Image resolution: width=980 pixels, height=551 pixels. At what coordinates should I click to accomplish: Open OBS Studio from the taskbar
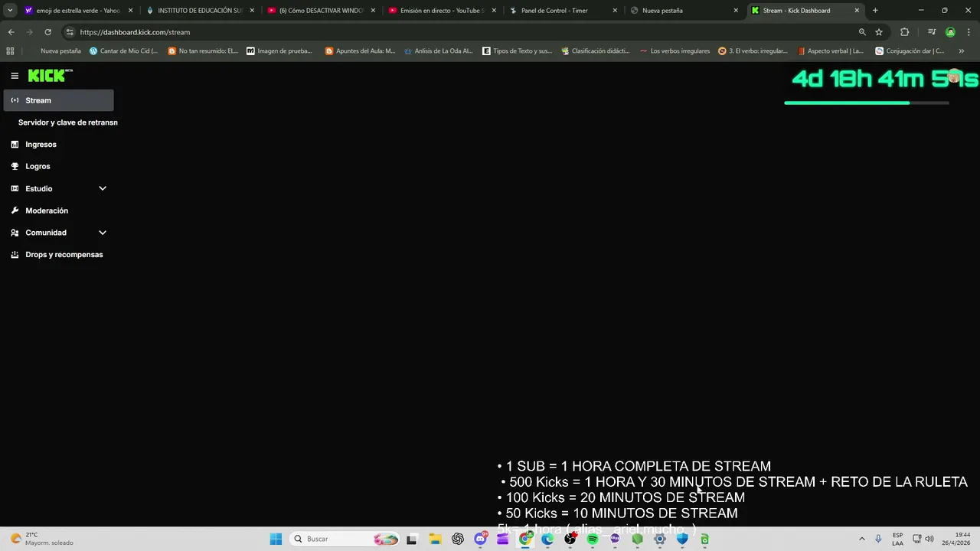click(x=570, y=539)
